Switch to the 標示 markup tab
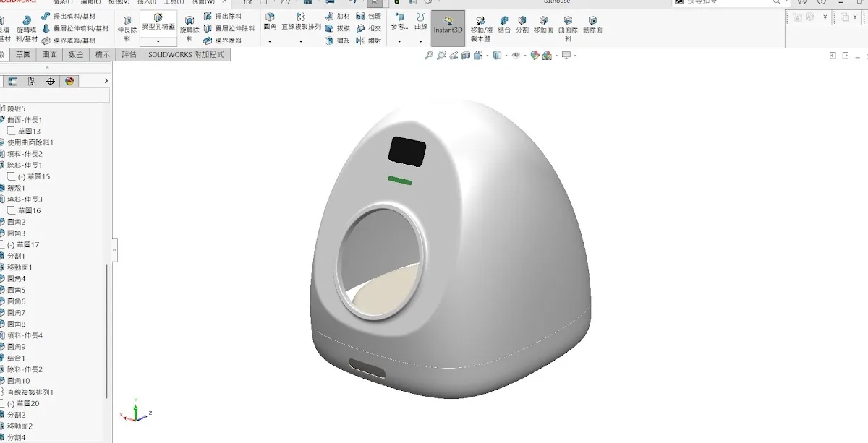Viewport: 868px width, 443px height. [103, 54]
